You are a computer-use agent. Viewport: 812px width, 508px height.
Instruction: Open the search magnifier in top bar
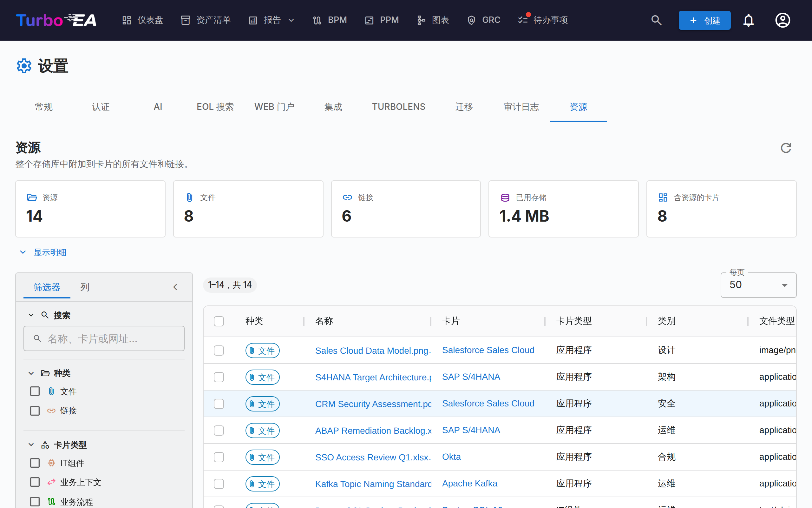656,20
